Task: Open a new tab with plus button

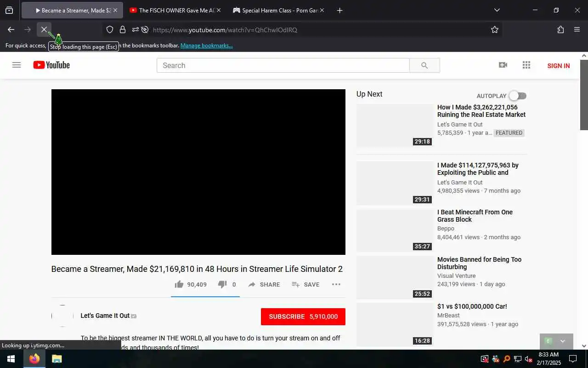Action: coord(339,10)
